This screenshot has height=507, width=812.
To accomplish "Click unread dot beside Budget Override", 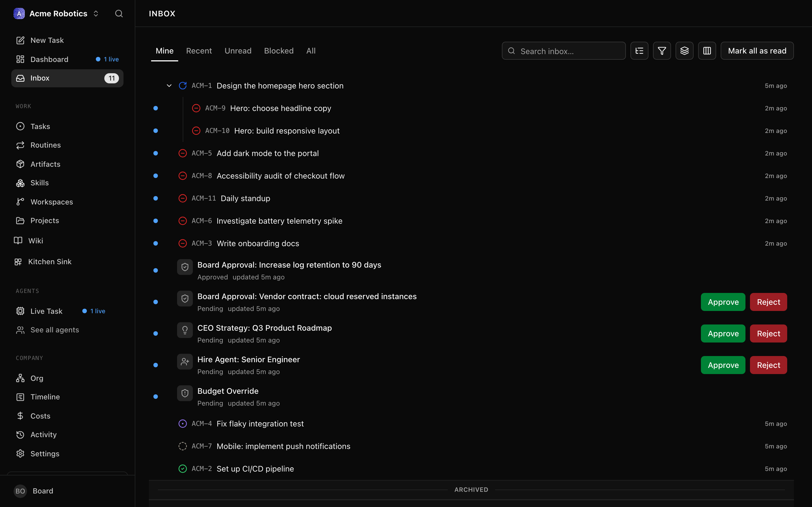I will coord(156,397).
